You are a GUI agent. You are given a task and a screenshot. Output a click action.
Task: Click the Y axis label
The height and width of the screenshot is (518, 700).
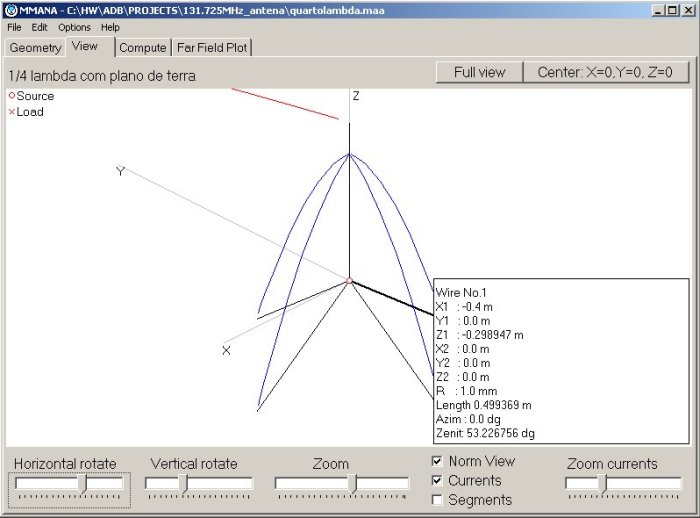click(x=121, y=171)
